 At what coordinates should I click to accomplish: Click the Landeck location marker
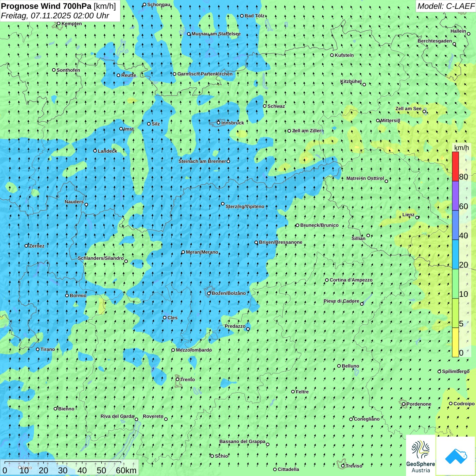95,151
